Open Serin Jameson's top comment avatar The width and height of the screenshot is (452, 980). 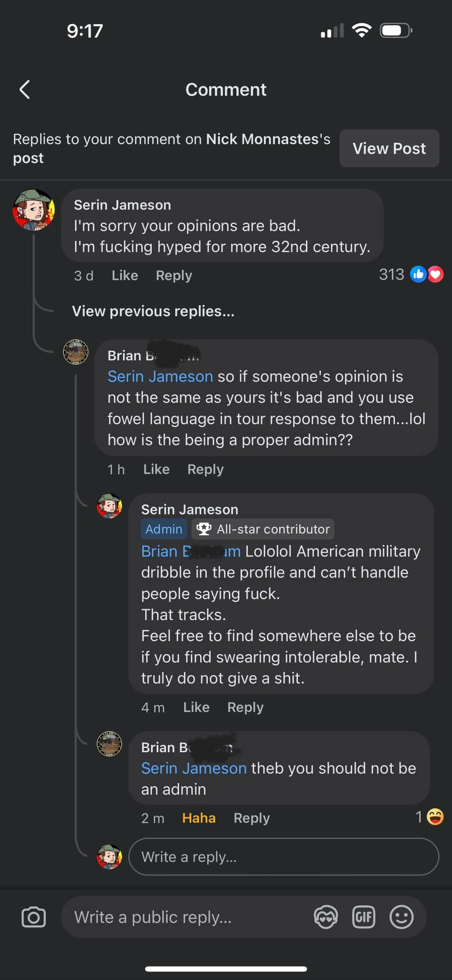coord(34,210)
